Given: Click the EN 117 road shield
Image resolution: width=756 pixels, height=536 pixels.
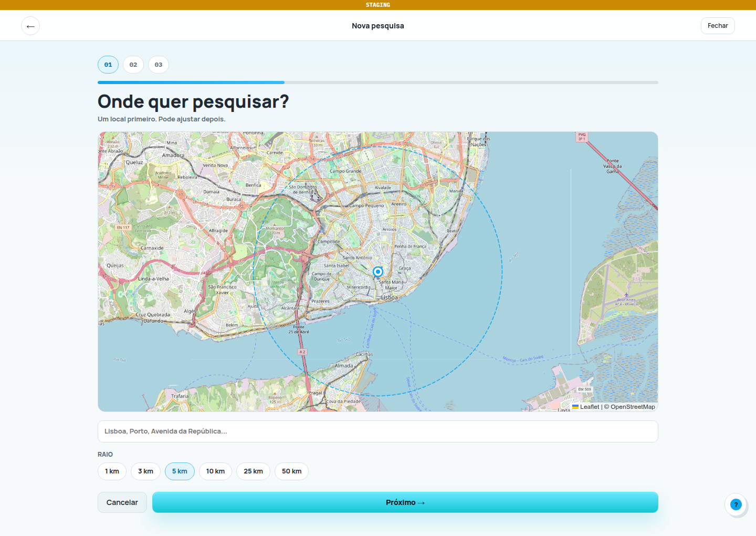Looking at the screenshot, I should click(x=123, y=228).
